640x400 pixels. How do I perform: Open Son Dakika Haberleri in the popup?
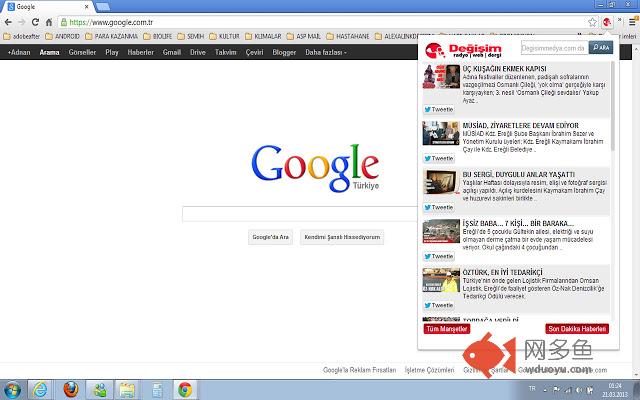tap(576, 328)
